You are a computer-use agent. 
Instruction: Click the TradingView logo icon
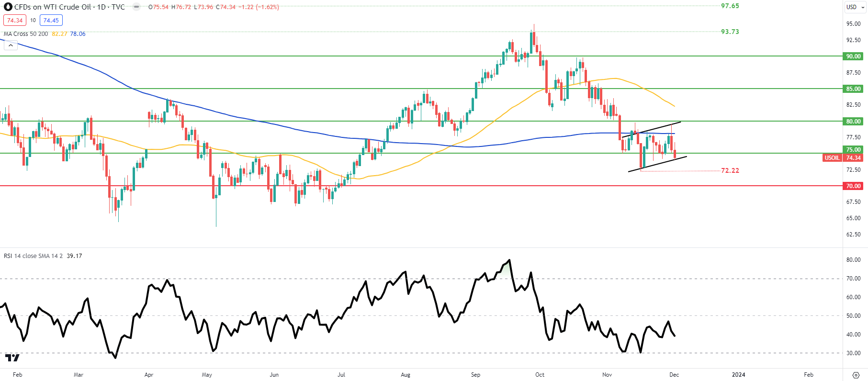point(12,358)
